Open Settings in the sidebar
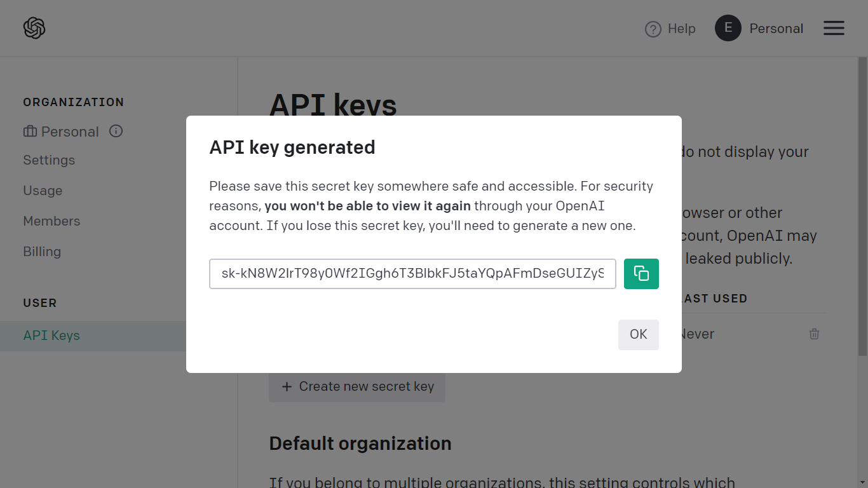The height and width of the screenshot is (488, 868). [49, 160]
